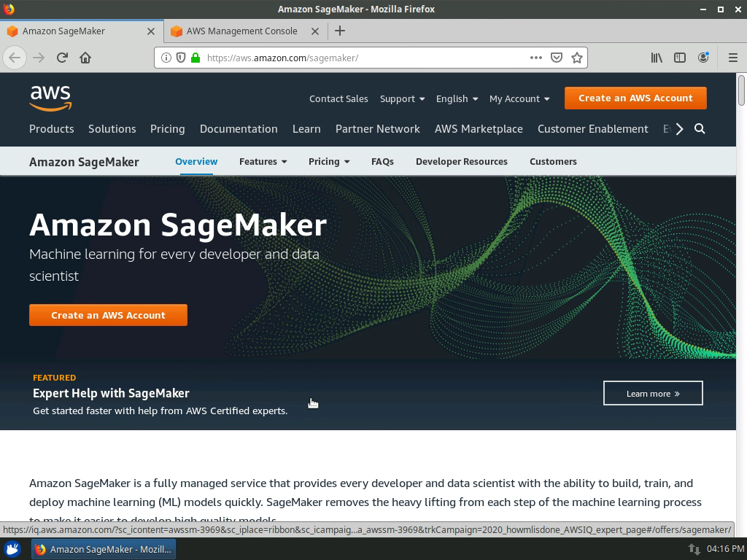Open Developer Resources tab
This screenshot has width=747, height=560.
(x=462, y=161)
